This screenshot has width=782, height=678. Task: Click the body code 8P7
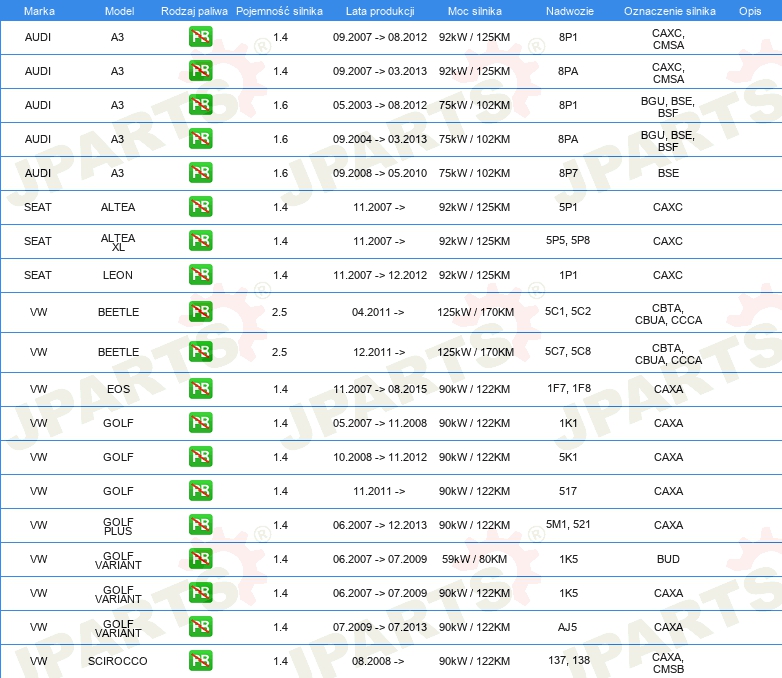click(x=568, y=173)
